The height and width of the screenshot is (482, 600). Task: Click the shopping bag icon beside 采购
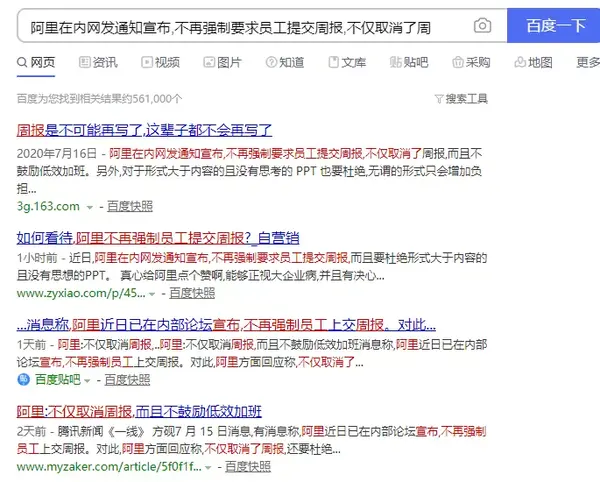(458, 62)
